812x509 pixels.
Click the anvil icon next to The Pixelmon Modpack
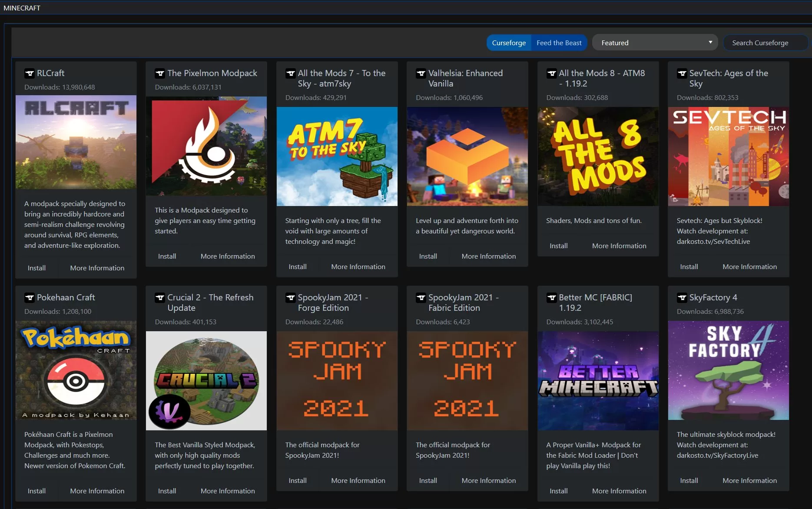click(x=160, y=73)
